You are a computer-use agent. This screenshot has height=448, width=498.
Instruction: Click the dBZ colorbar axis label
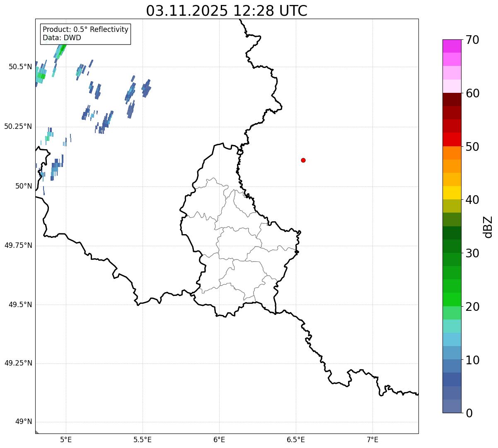(488, 227)
